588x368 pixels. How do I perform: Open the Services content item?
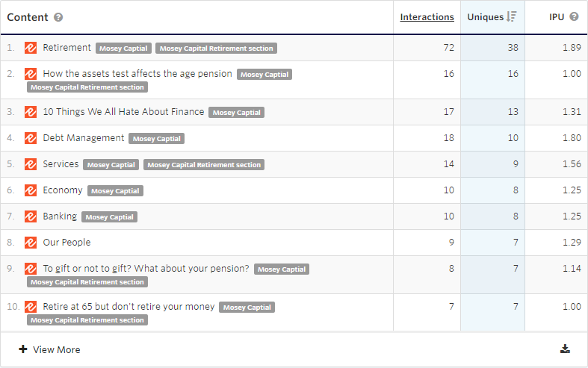click(x=61, y=164)
